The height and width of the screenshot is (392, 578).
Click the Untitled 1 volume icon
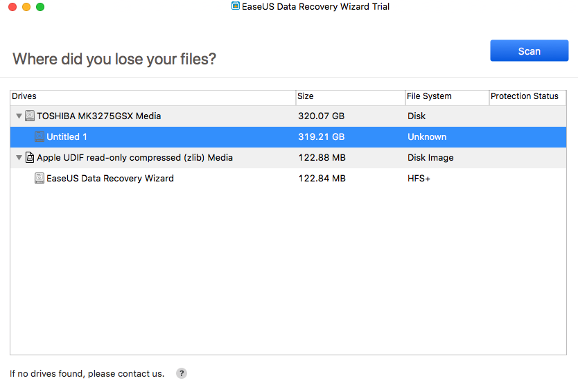click(40, 136)
